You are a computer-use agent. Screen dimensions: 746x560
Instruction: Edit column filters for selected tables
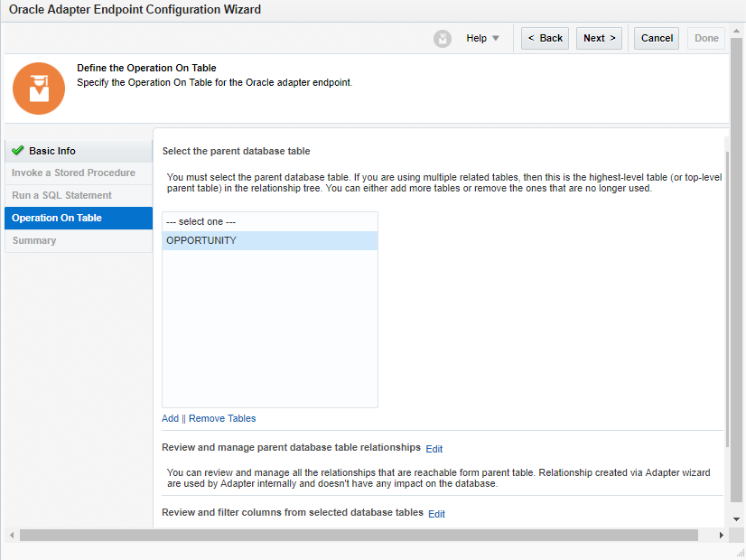(436, 514)
